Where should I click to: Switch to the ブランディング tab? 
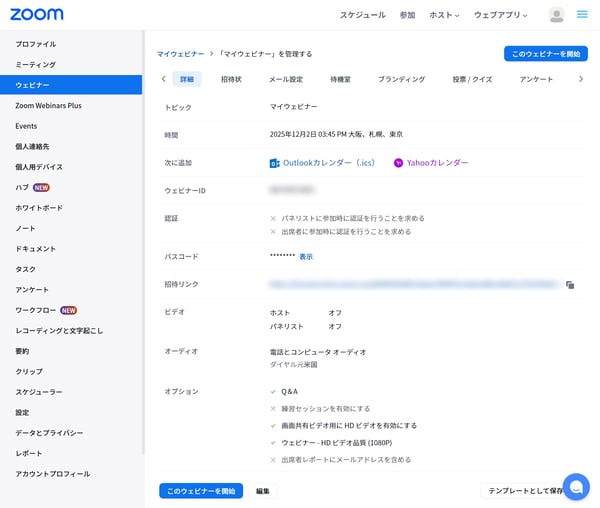pos(401,79)
